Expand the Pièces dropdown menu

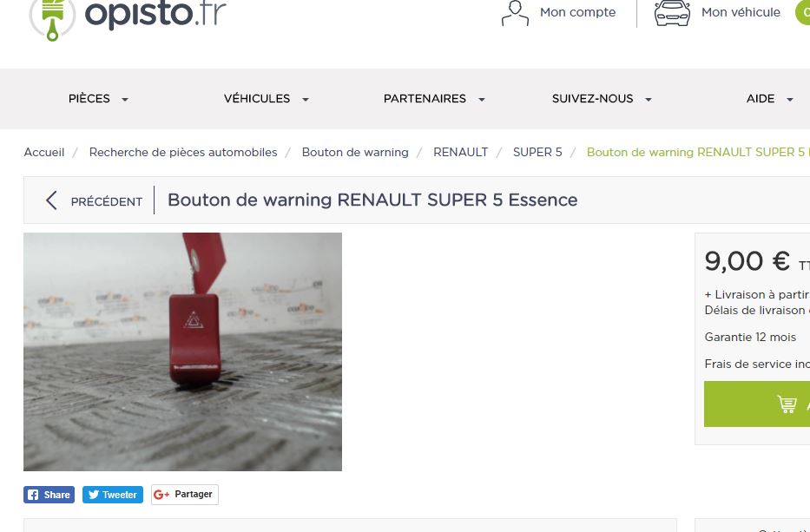[x=98, y=99]
